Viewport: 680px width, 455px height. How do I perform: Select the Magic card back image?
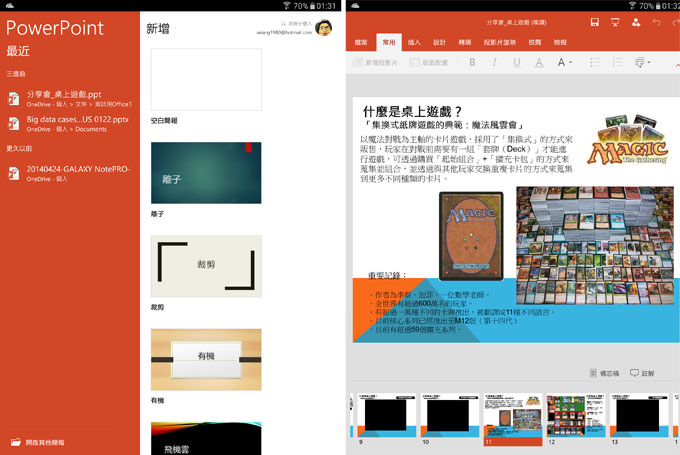(x=471, y=236)
